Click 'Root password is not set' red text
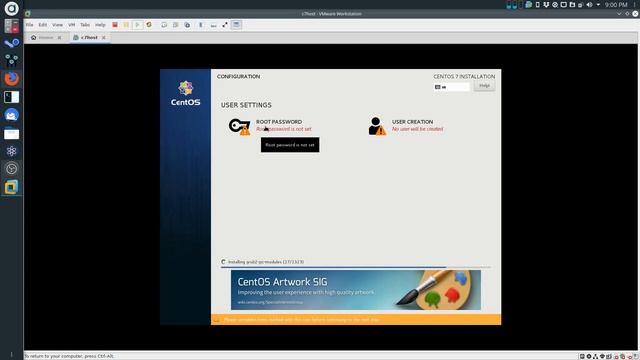640x360 pixels. (284, 129)
